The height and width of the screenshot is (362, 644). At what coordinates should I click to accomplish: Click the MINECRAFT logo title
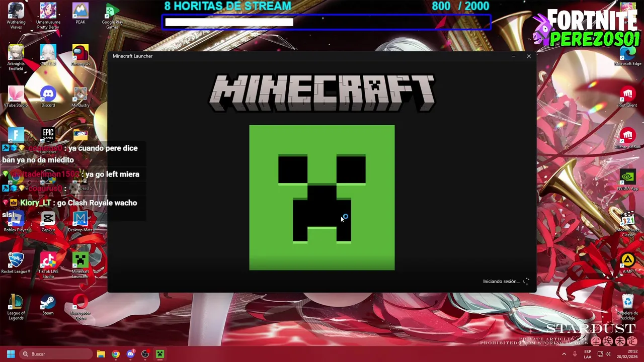pyautogui.click(x=322, y=93)
